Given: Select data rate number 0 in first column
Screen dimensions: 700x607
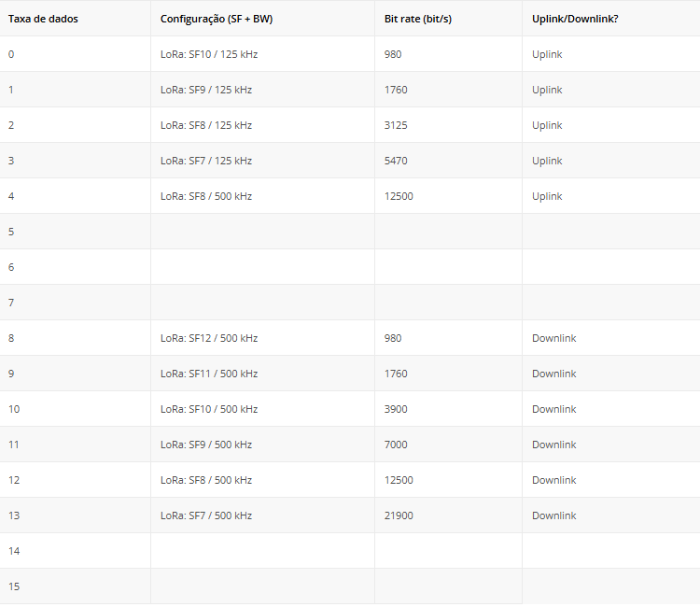Looking at the screenshot, I should (x=11, y=54).
